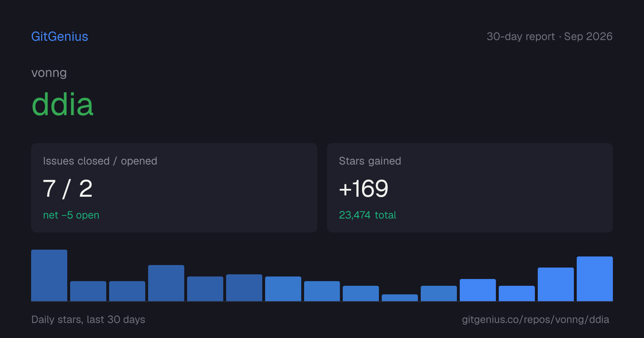Select the tallest first bar in chart
This screenshot has height=338, width=644.
tap(49, 275)
